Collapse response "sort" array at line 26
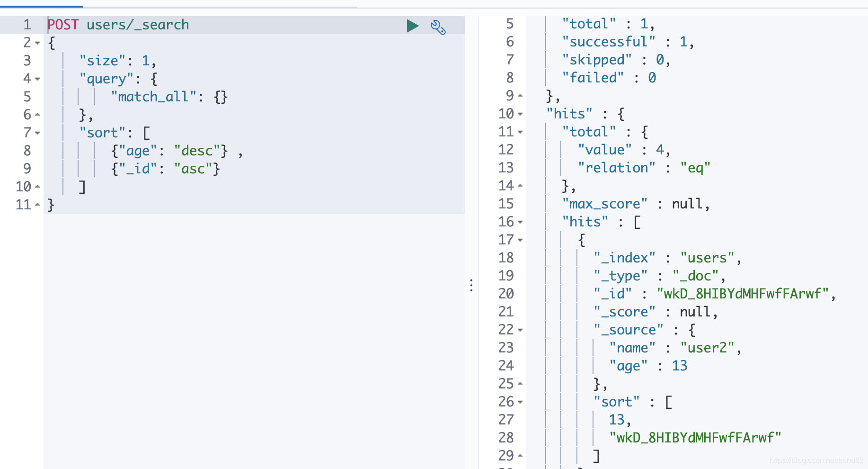This screenshot has height=469, width=868. (520, 402)
